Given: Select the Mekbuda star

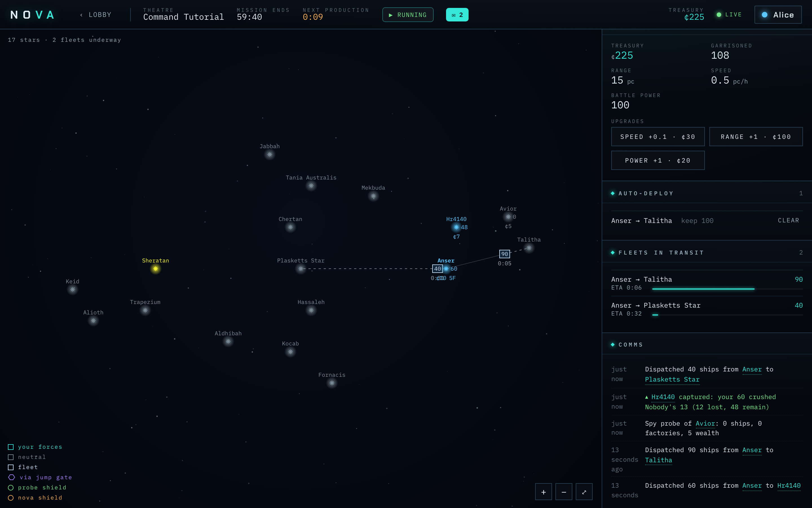Looking at the screenshot, I should click(x=373, y=196).
